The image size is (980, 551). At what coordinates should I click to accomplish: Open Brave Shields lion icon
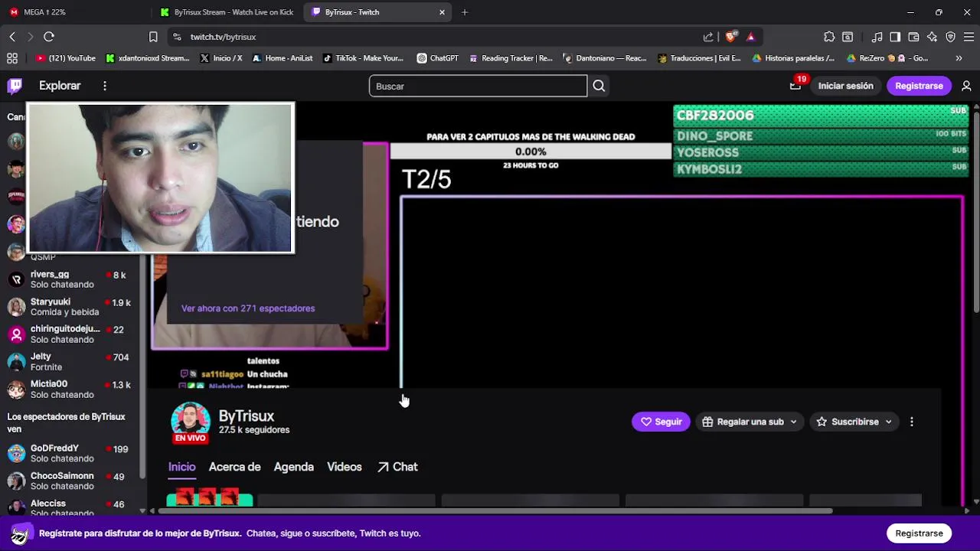click(730, 37)
